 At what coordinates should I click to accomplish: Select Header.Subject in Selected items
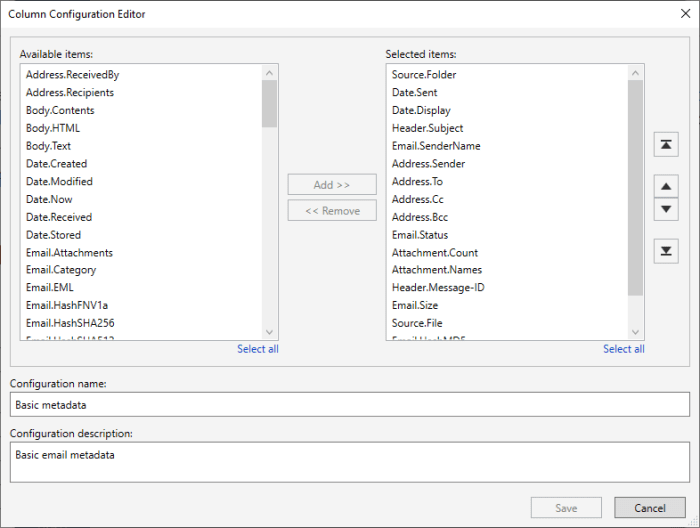(x=427, y=128)
